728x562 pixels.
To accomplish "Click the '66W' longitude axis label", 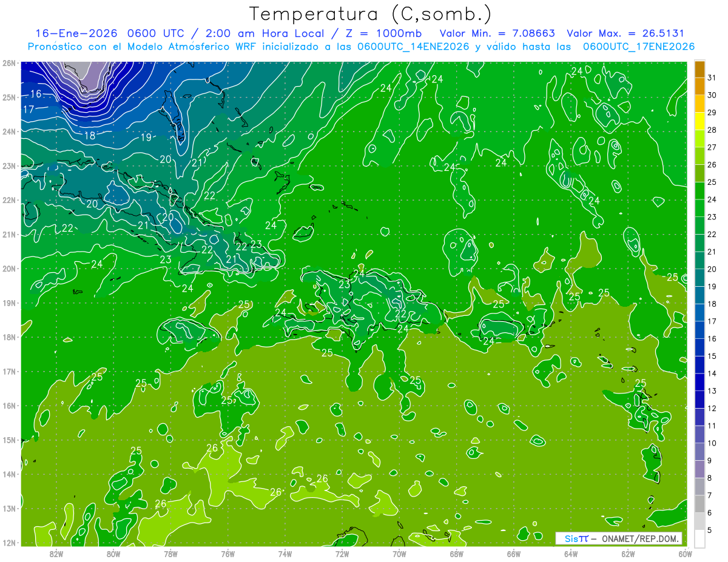I will click(x=513, y=554).
